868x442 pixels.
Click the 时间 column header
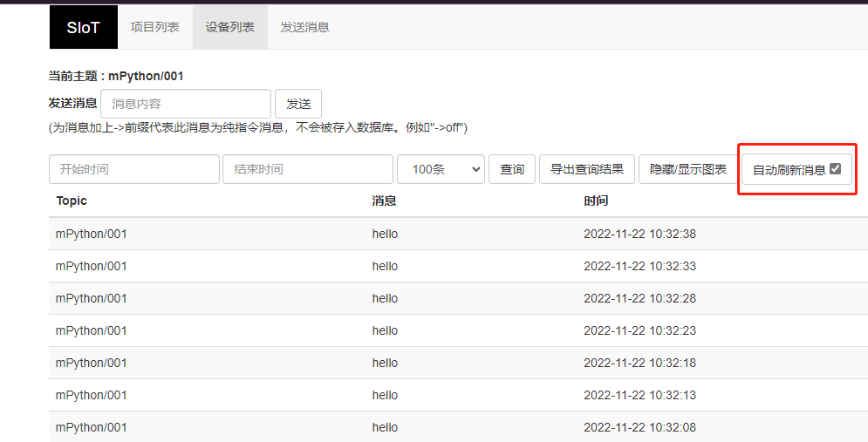[596, 201]
